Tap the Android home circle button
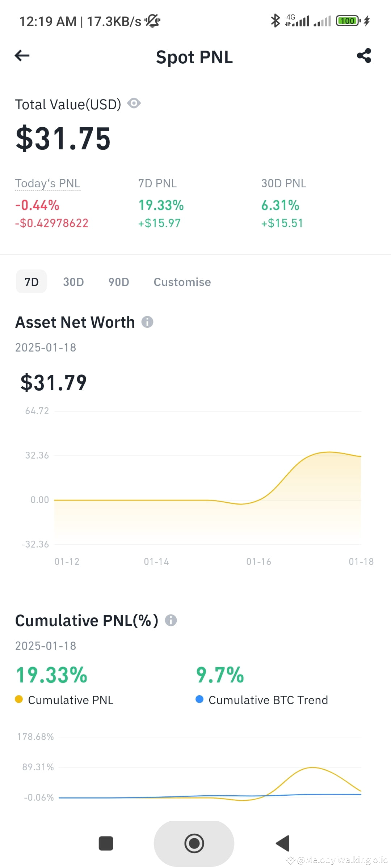The image size is (391, 868). (194, 843)
